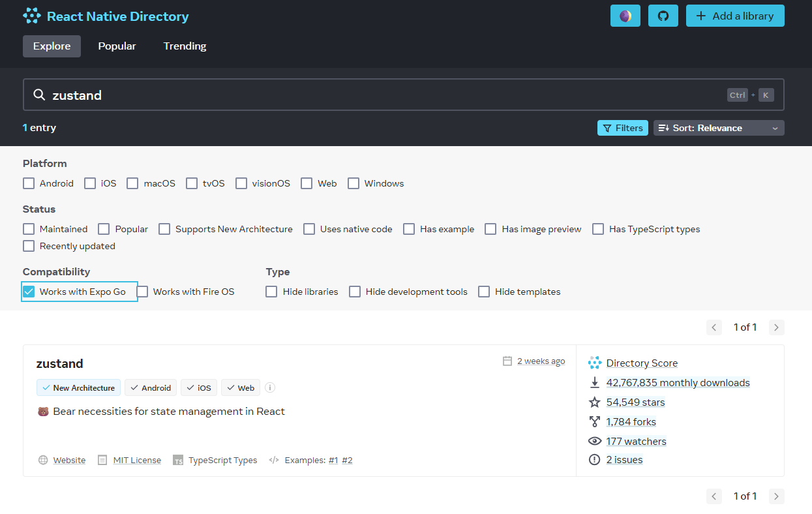812x514 pixels.
Task: Open the Website link
Action: point(69,460)
